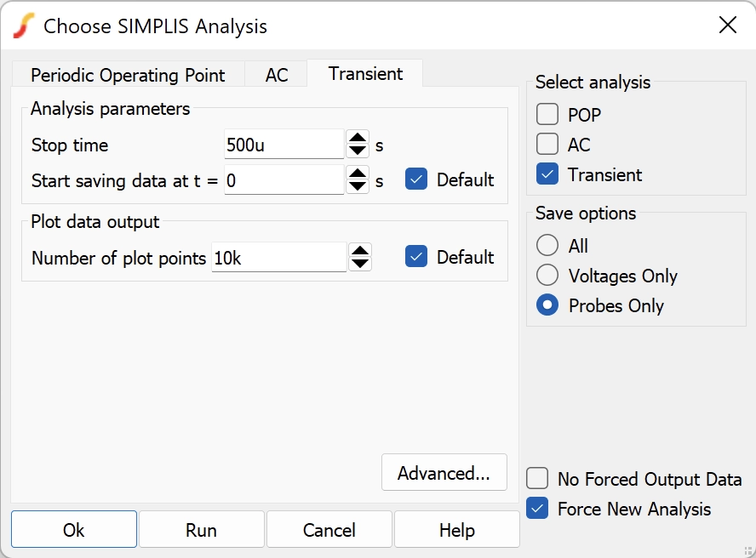
Task: Open the AC tab
Action: (277, 75)
